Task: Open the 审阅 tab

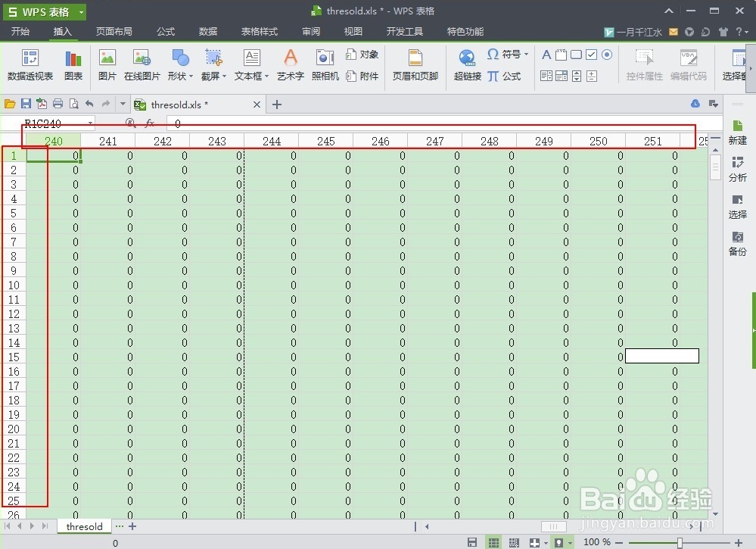Action: pyautogui.click(x=311, y=31)
